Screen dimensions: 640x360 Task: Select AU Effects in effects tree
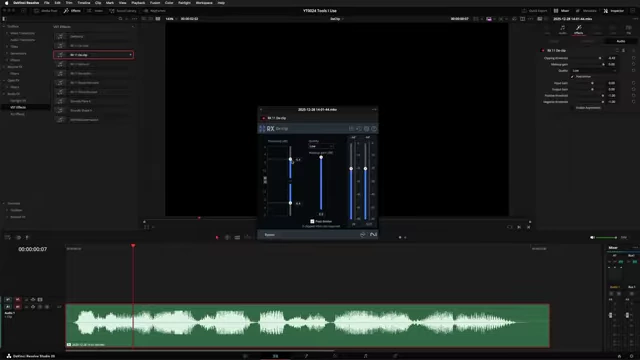point(18,114)
